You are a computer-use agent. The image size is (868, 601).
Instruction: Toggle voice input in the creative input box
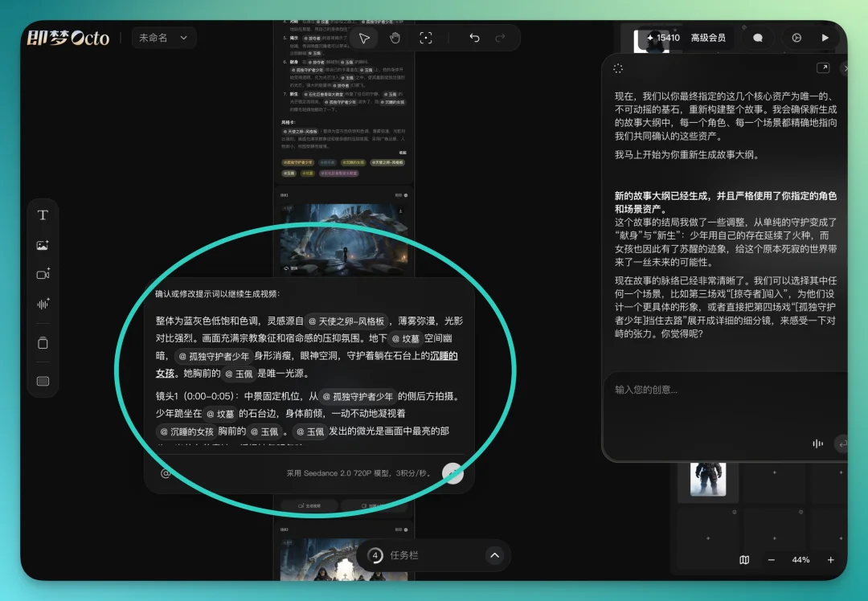(x=817, y=444)
